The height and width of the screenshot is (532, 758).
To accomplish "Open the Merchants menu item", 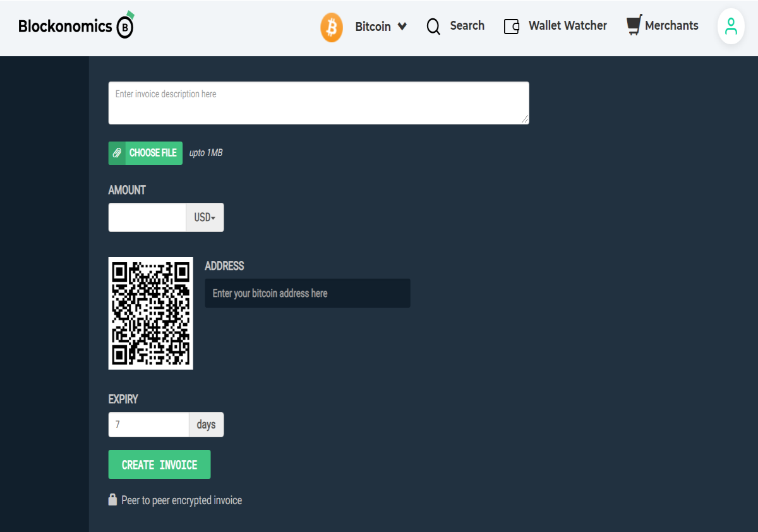I will 671,26.
